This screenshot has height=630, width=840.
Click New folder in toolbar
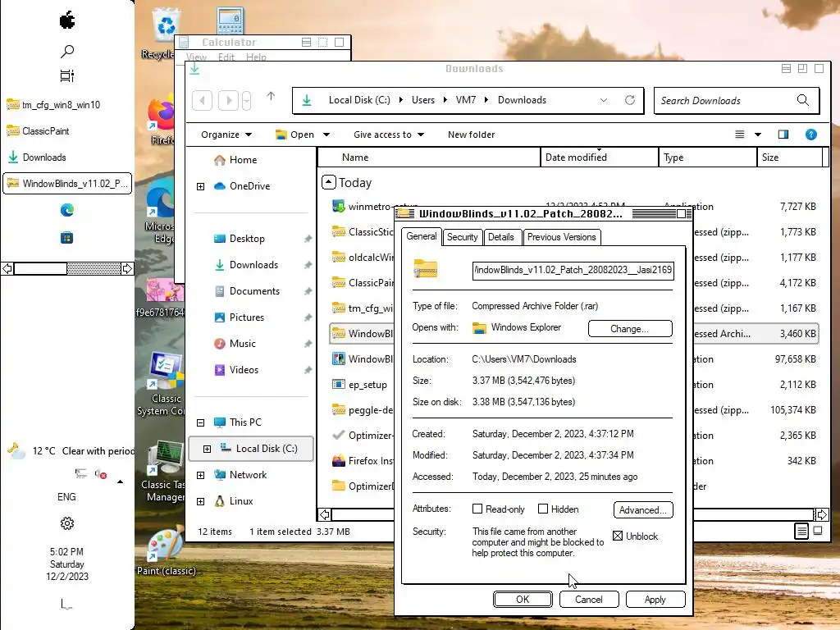coord(472,135)
